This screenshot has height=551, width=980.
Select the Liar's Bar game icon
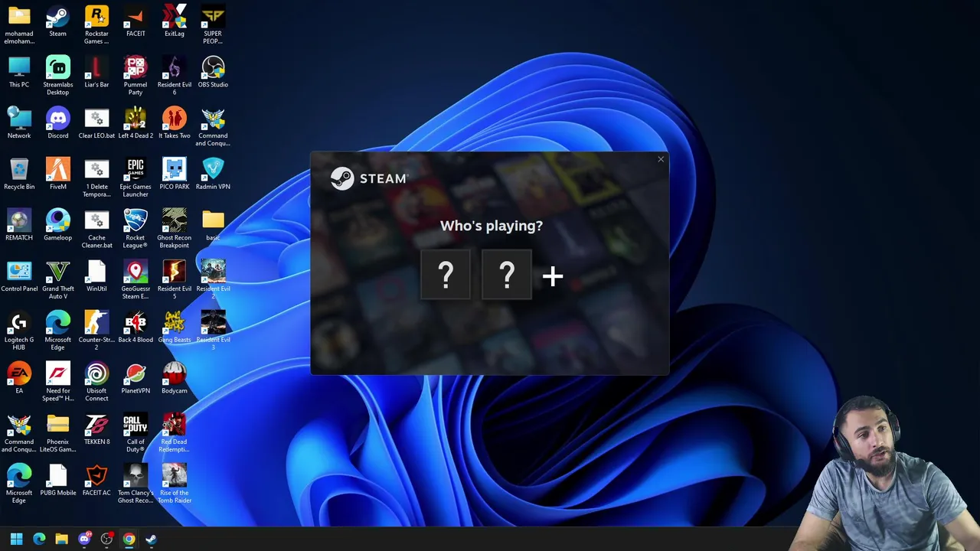click(96, 73)
